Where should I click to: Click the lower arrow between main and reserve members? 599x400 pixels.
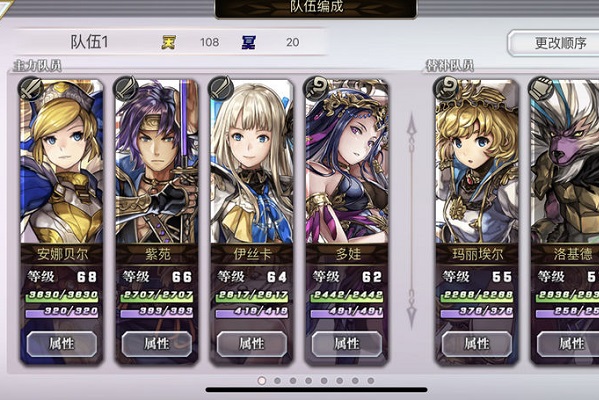tap(411, 308)
